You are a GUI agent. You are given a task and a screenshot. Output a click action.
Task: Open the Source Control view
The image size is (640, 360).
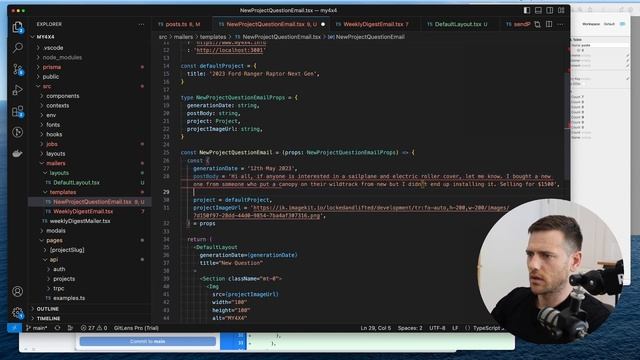click(17, 69)
